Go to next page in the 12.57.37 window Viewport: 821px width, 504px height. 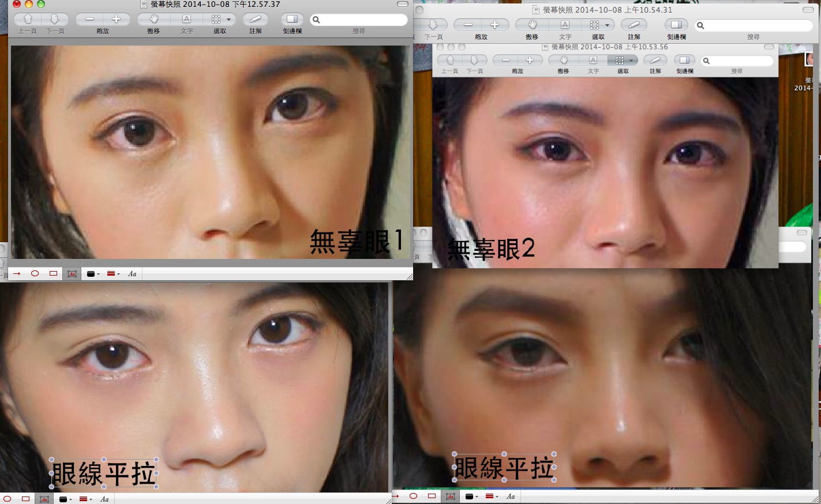[x=54, y=19]
